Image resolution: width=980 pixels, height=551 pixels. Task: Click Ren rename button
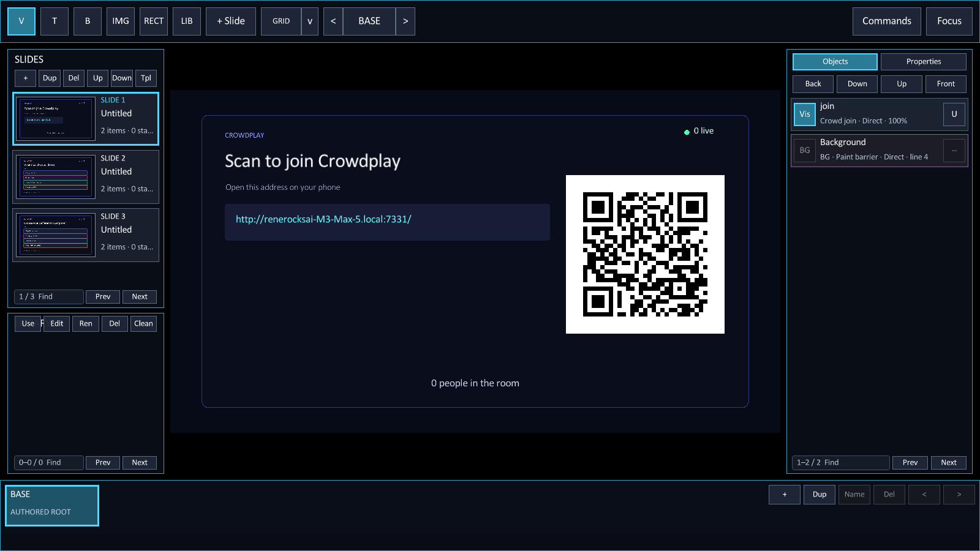point(86,324)
